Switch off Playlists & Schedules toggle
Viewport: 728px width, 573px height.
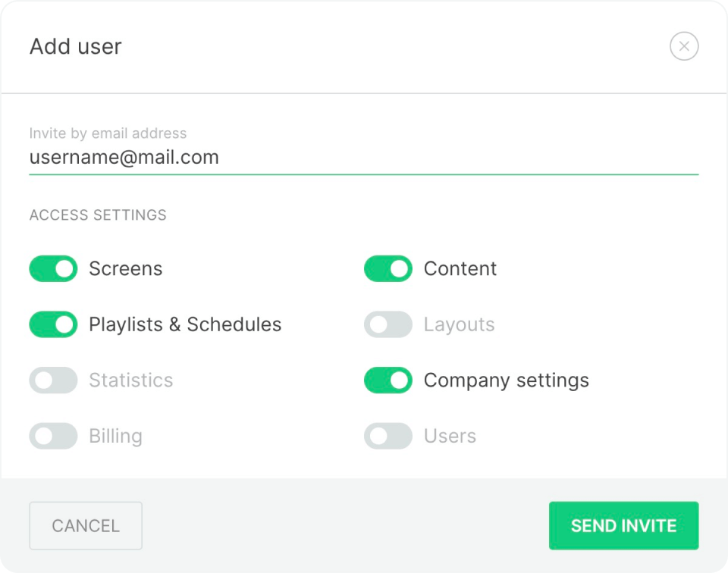[53, 324]
